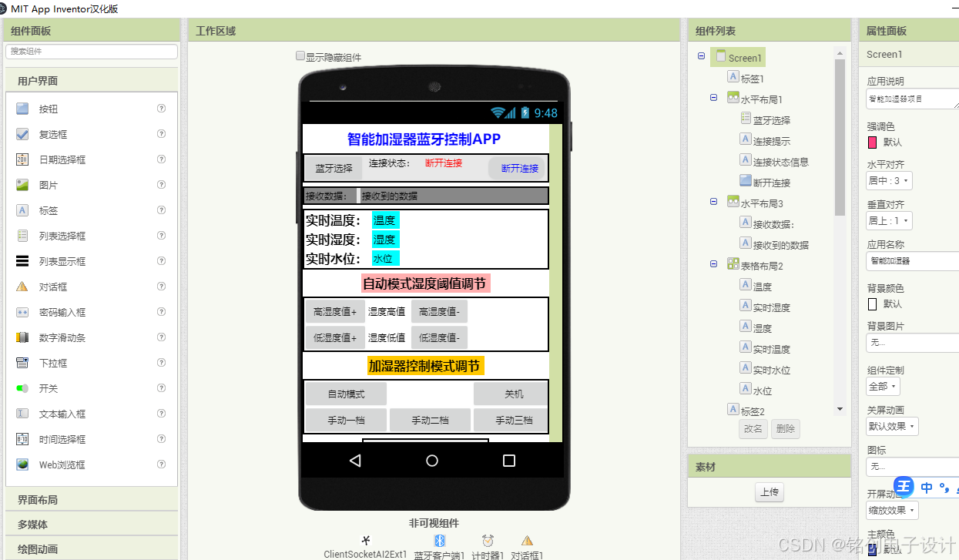959x560 pixels.
Task: Click the 自动模式 button in preview
Action: pyautogui.click(x=346, y=394)
